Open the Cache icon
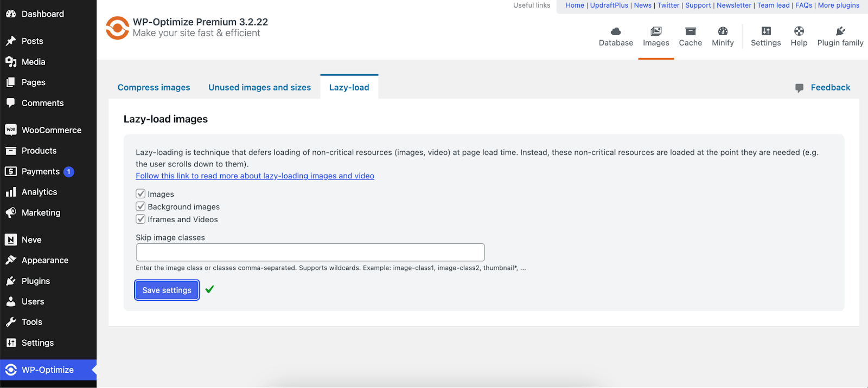868x388 pixels. (690, 31)
